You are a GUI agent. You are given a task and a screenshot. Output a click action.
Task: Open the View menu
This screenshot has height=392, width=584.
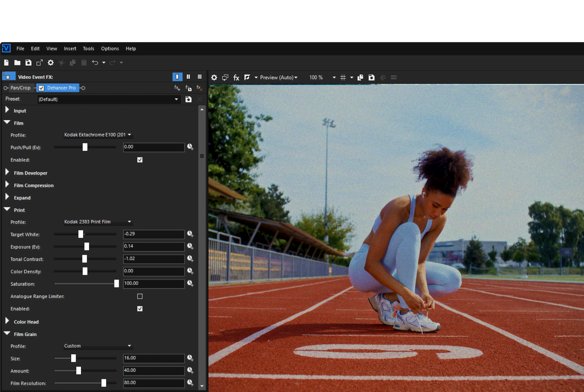[52, 49]
